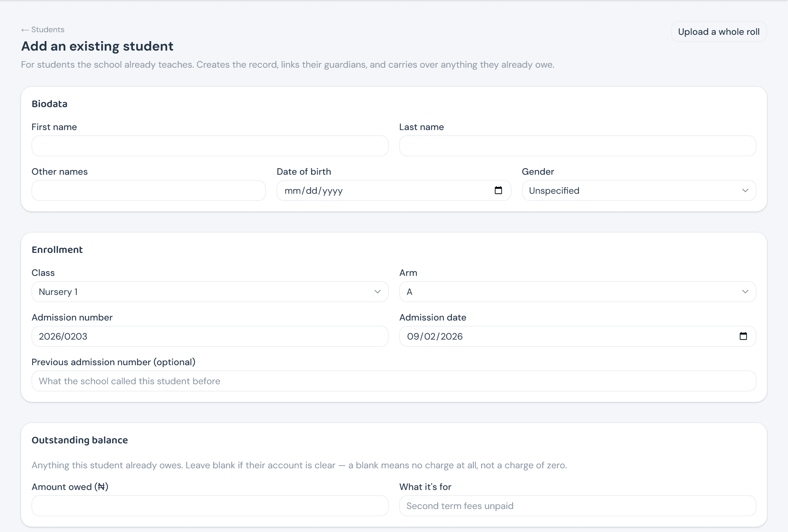788x532 pixels.
Task: Open the Arm dropdown showing A
Action: pos(578,292)
